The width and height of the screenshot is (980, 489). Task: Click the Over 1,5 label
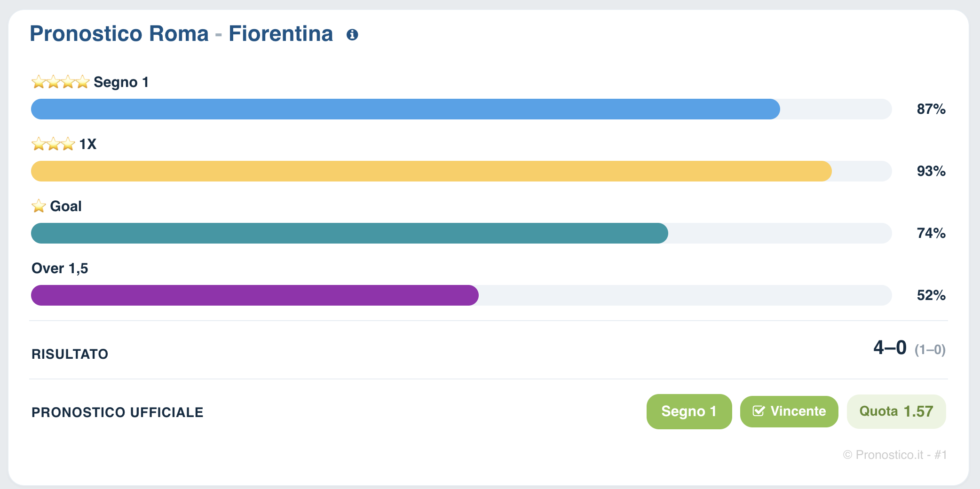pyautogui.click(x=60, y=268)
